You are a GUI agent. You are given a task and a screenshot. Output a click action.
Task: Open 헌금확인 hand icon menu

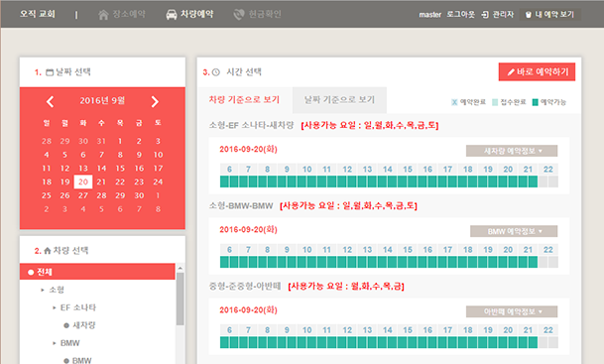[x=239, y=14]
